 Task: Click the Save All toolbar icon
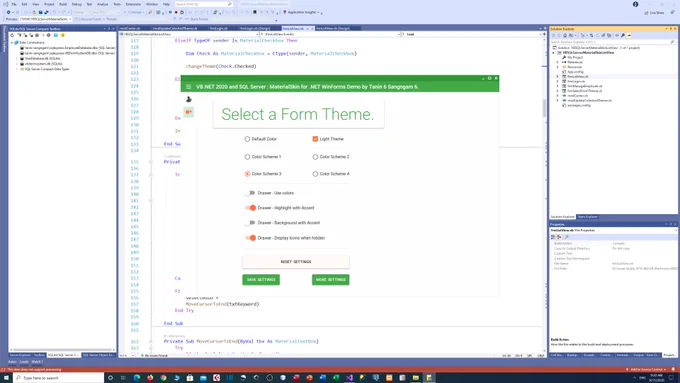click(x=46, y=12)
